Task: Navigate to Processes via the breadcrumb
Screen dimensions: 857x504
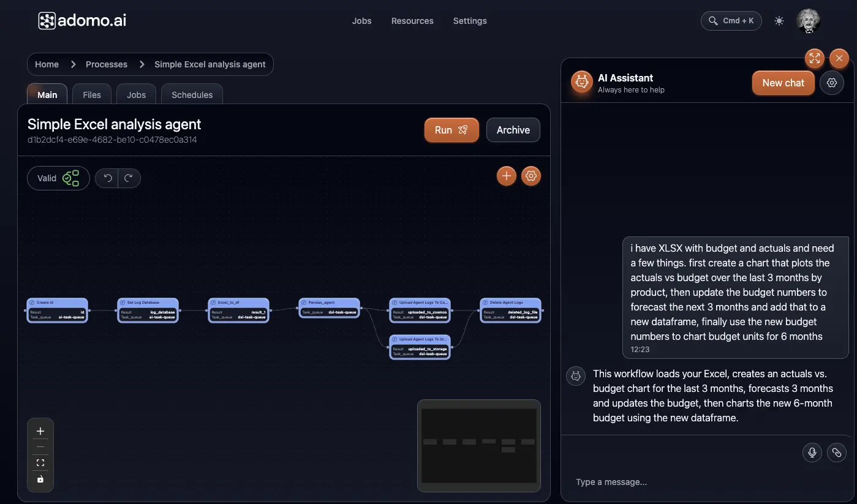Action: point(106,64)
